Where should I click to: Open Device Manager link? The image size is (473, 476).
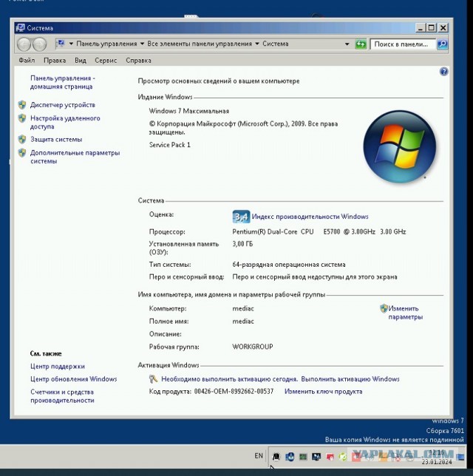point(63,105)
